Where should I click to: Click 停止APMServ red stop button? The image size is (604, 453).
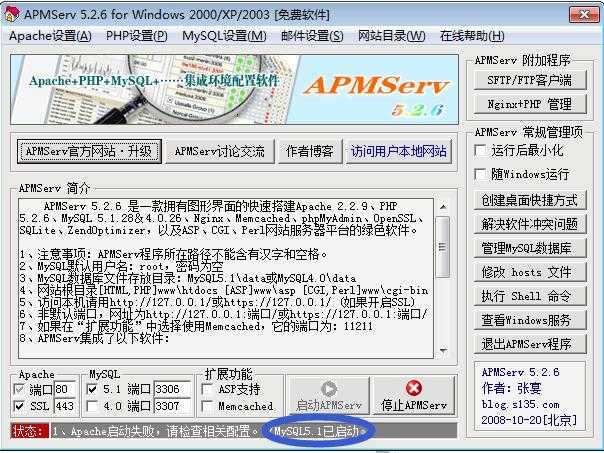[x=414, y=396]
